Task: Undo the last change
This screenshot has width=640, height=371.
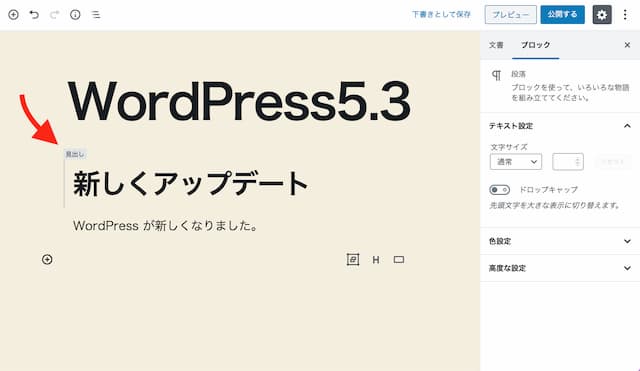Action: tap(34, 15)
